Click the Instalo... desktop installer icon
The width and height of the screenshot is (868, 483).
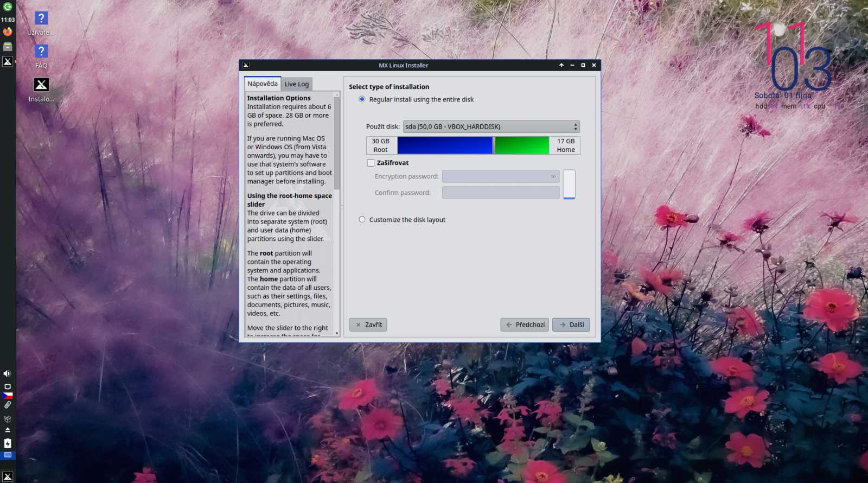coord(41,90)
